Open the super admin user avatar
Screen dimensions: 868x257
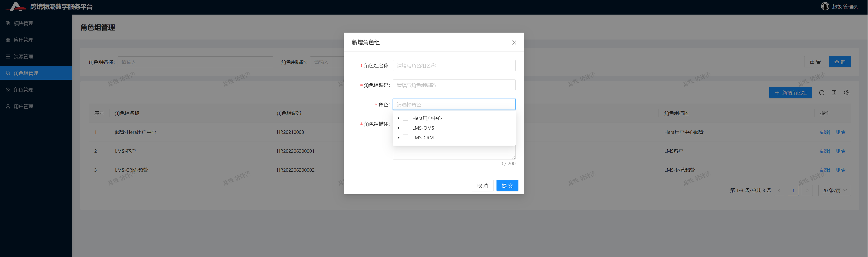pos(825,6)
